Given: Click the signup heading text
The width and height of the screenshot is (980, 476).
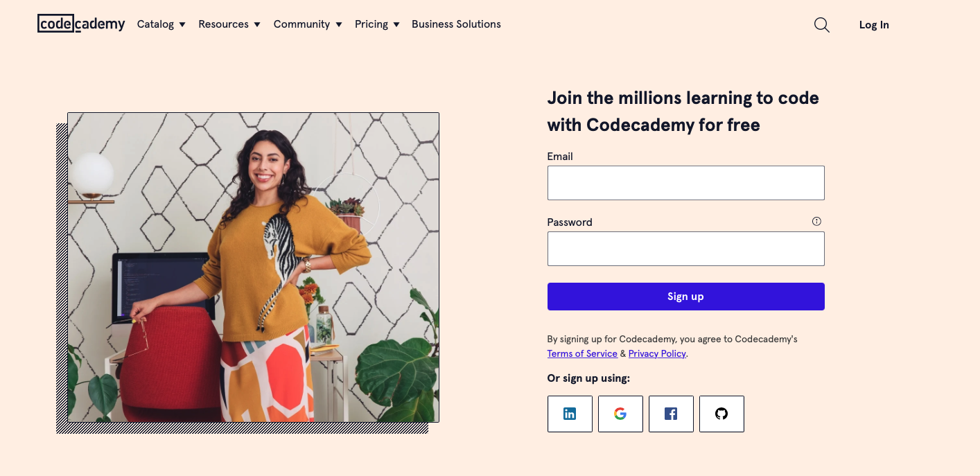Looking at the screenshot, I should [x=683, y=111].
